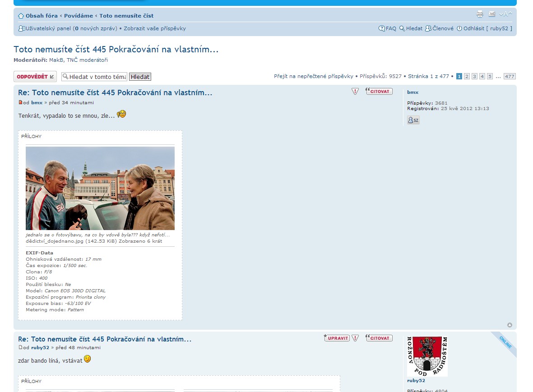The height and width of the screenshot is (392, 533).
Task: Click the topic search input field
Action: click(x=95, y=77)
